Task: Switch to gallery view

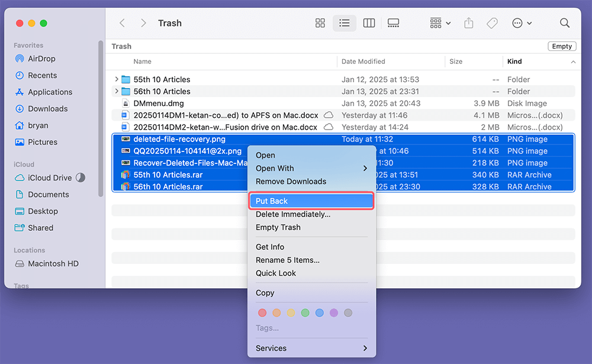Action: click(x=393, y=23)
